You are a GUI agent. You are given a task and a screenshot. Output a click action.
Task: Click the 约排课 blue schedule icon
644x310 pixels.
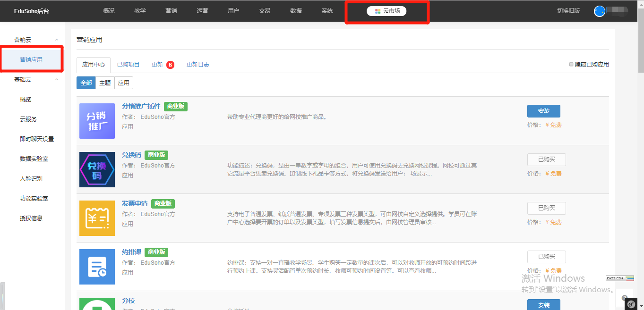(x=97, y=267)
